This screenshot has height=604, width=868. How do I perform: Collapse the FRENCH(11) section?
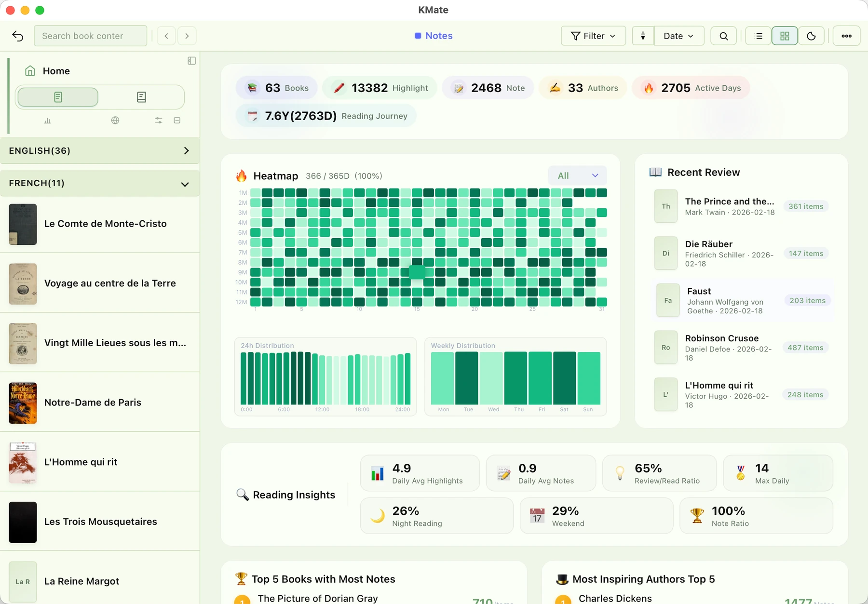(100, 183)
